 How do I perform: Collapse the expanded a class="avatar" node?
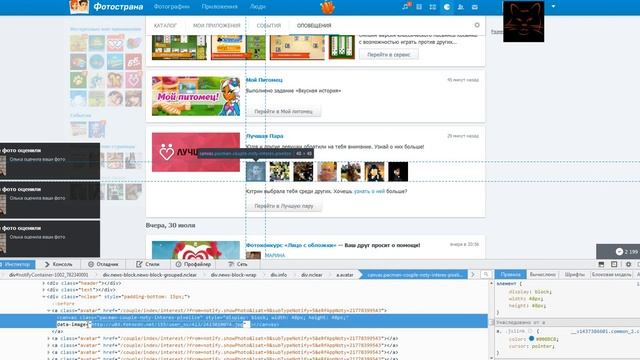(x=48, y=311)
